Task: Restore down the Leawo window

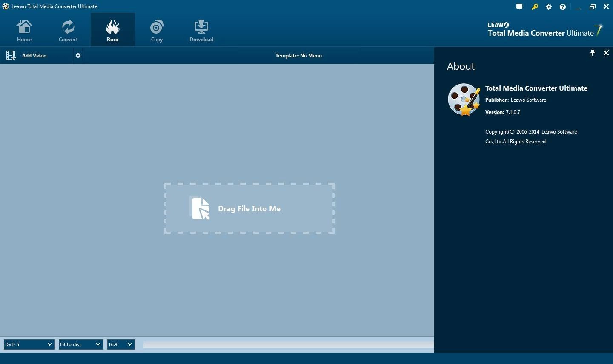Action: coord(592,7)
